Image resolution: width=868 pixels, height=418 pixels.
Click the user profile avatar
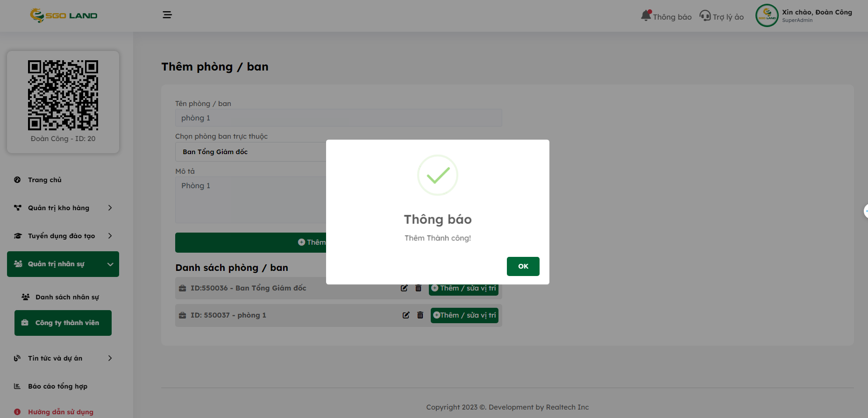pos(767,15)
